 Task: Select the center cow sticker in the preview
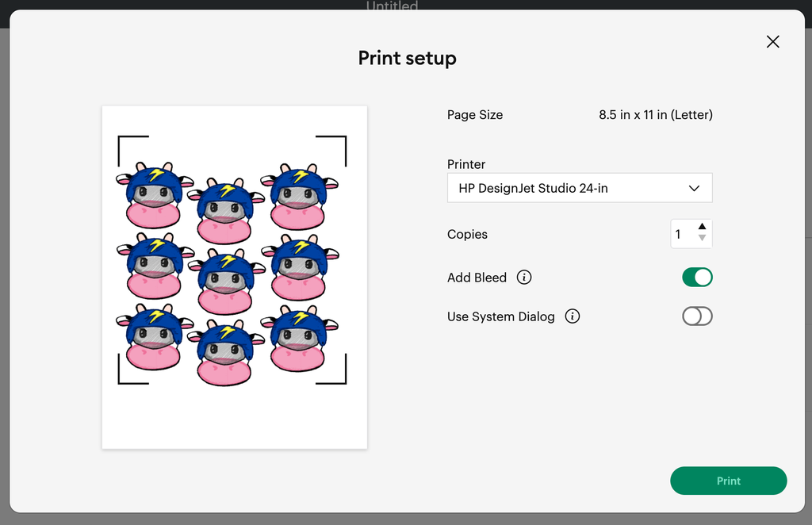[x=226, y=282]
